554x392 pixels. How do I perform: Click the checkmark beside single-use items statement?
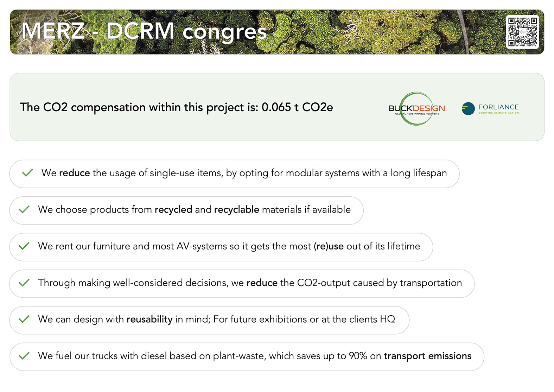pyautogui.click(x=27, y=173)
